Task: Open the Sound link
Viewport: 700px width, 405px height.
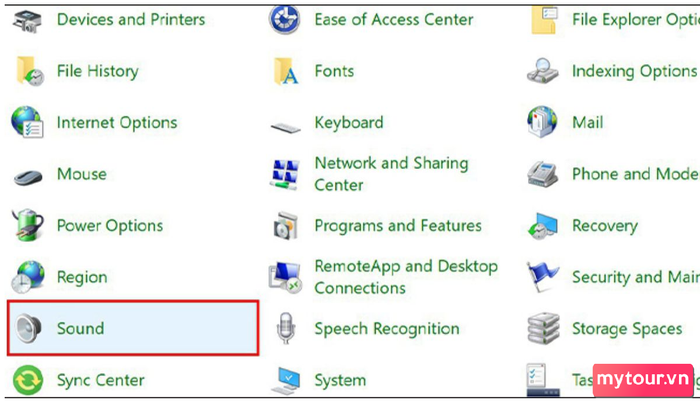Action: point(80,329)
